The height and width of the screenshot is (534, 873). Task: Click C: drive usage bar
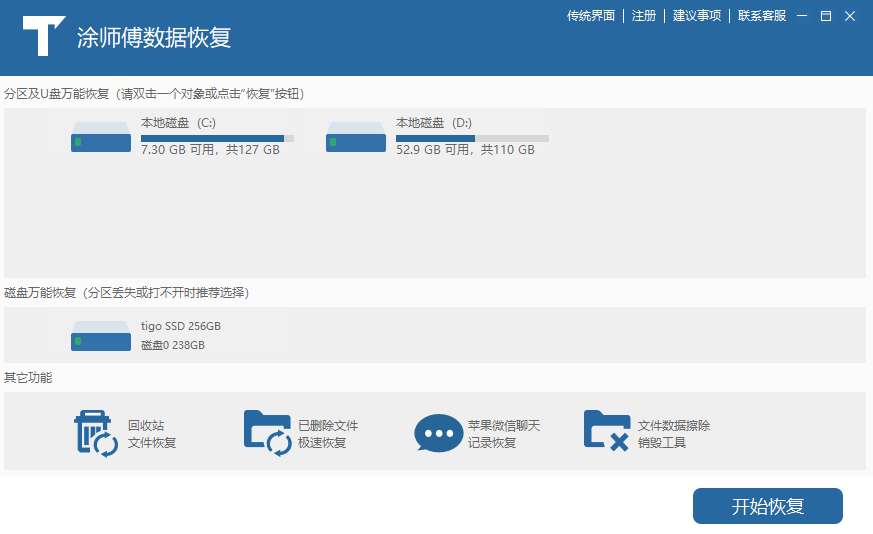[x=217, y=138]
